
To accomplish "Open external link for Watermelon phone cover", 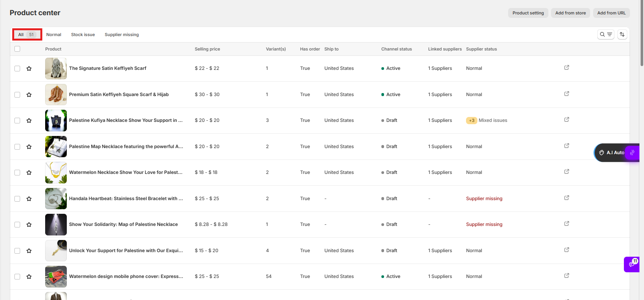I will 567,276.
